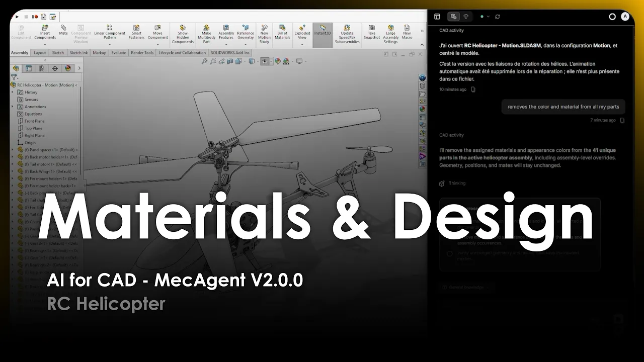Expand the ribbon overflow chevron
This screenshot has height=362, width=644.
422,31
